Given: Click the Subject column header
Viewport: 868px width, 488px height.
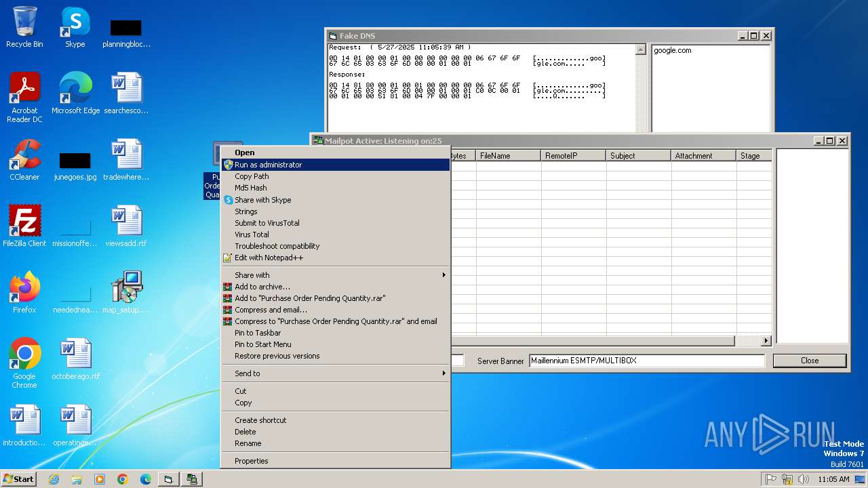Looking at the screenshot, I should 639,156.
